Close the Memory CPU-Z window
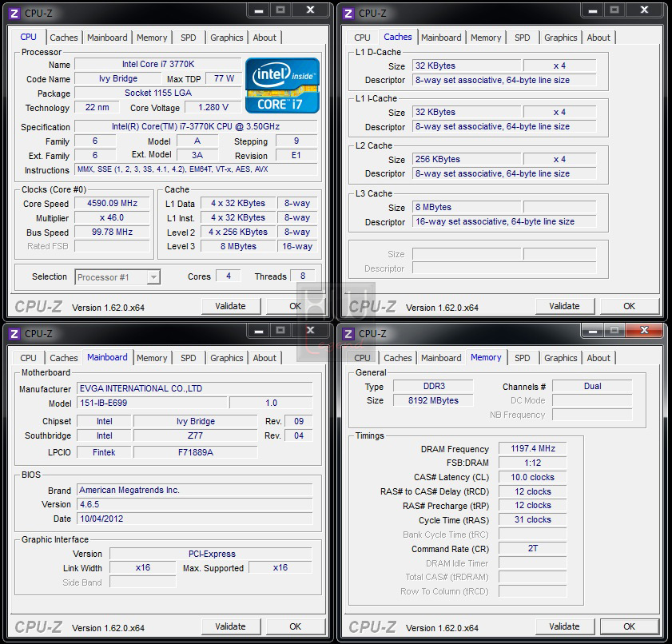The image size is (672, 644). coord(644,330)
